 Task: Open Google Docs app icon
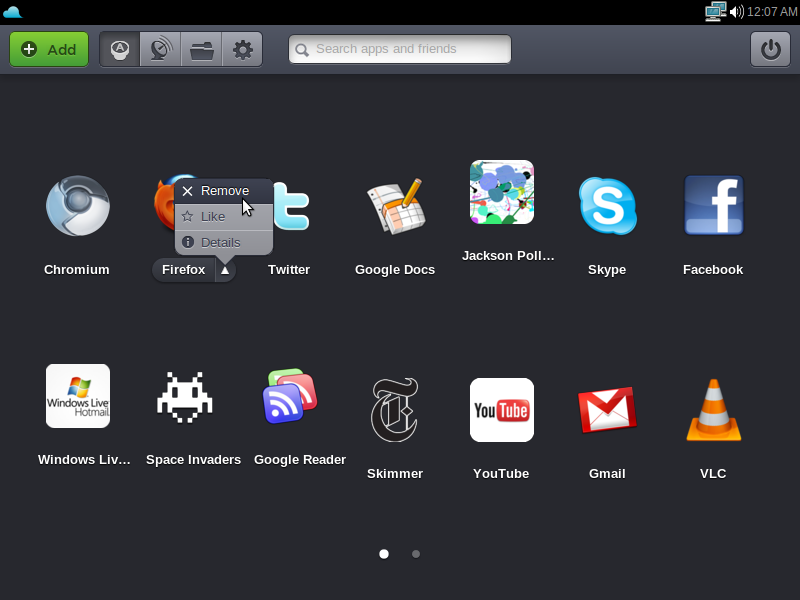pos(395,207)
